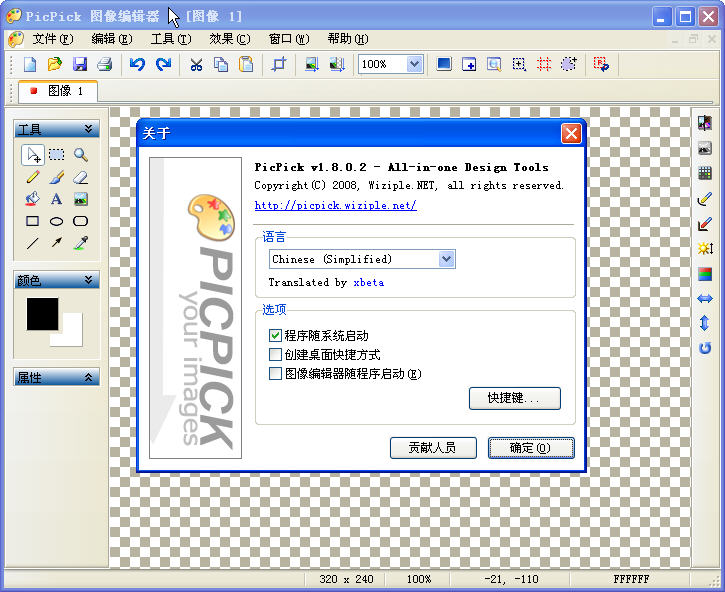Click the Open folder toolbar icon

[55, 64]
